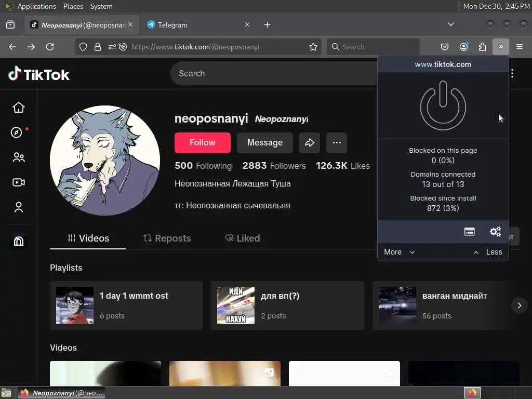Open the 'для вп(?)' playlist

287,305
